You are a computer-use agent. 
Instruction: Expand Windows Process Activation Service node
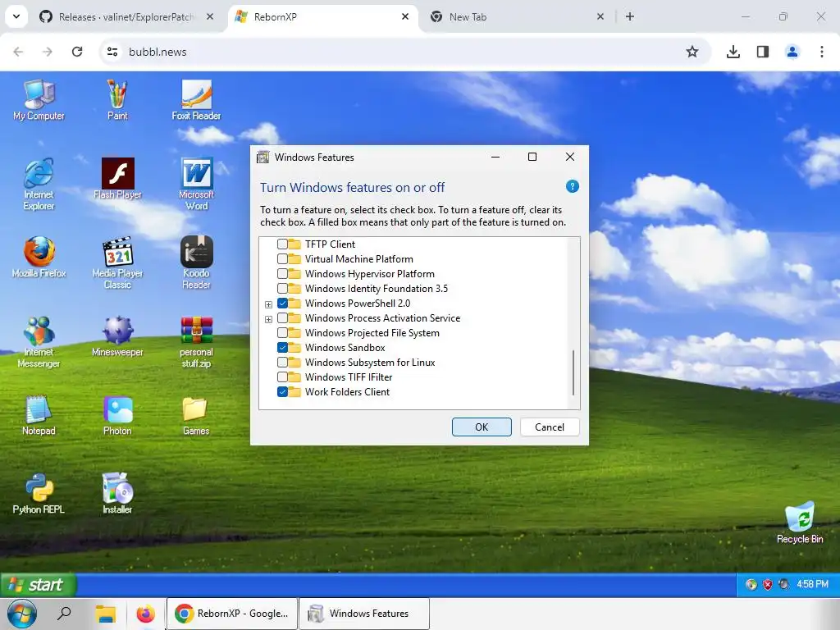268,319
